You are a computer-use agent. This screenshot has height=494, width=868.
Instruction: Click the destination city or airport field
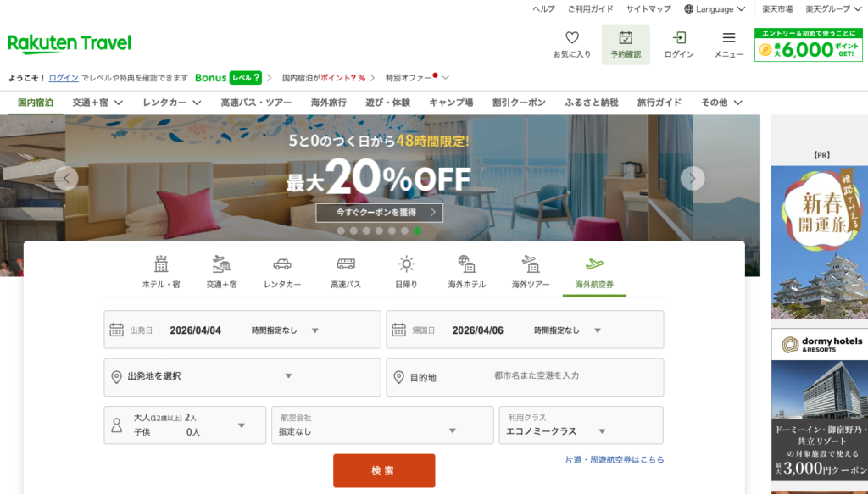(x=536, y=375)
